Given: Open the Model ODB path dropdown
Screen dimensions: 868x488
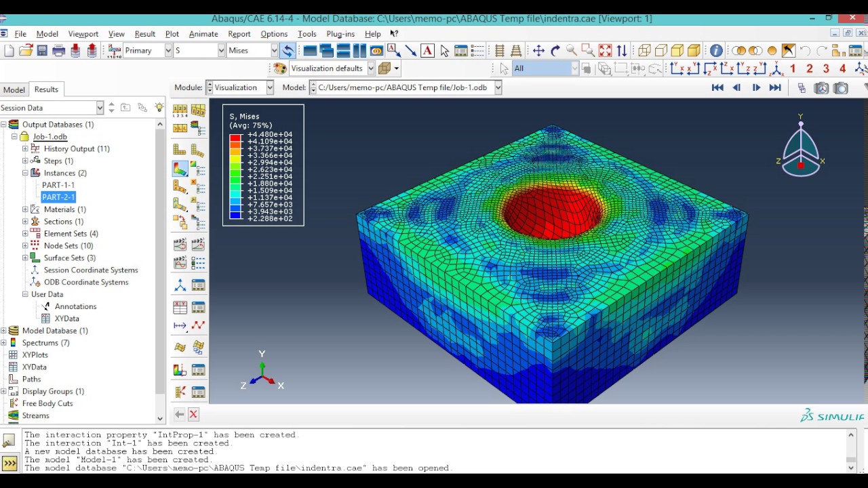Looking at the screenshot, I should (498, 87).
